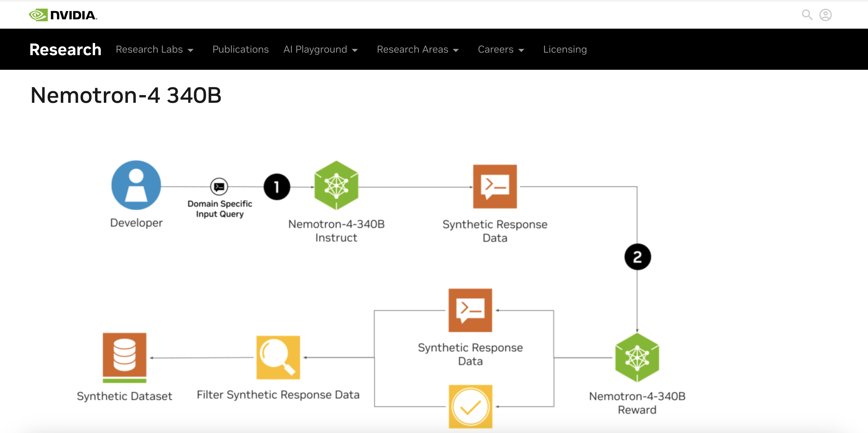Click the green Nemotron-4-340B Instruct icon

(x=336, y=186)
